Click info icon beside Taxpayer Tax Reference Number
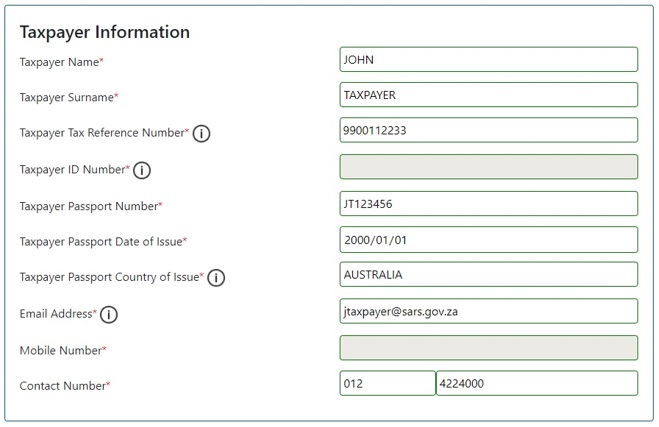This screenshot has height=427, width=659. point(201,133)
